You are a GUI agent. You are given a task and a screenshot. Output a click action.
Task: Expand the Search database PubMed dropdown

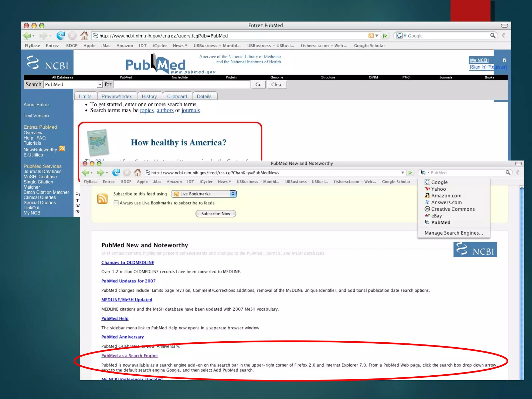[x=100, y=84]
